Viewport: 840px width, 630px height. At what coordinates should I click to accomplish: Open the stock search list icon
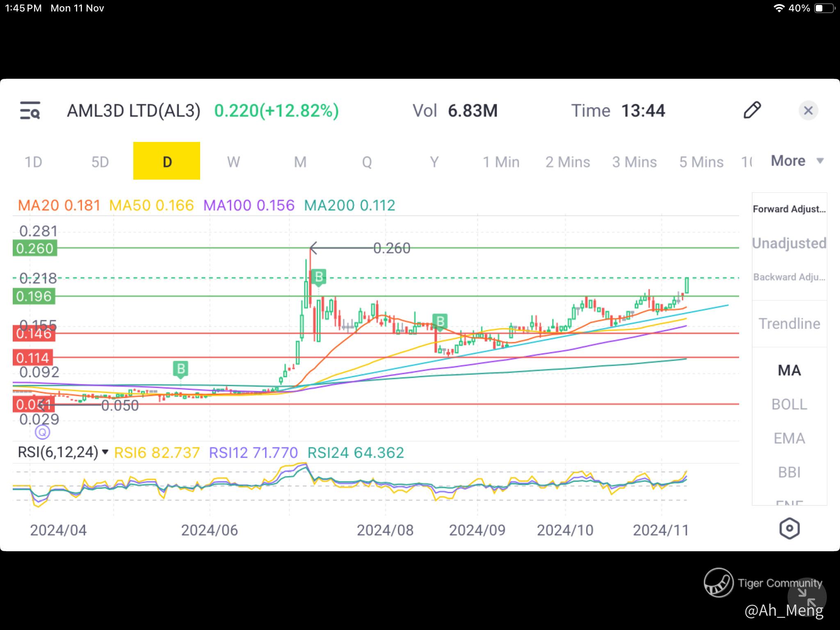30,111
